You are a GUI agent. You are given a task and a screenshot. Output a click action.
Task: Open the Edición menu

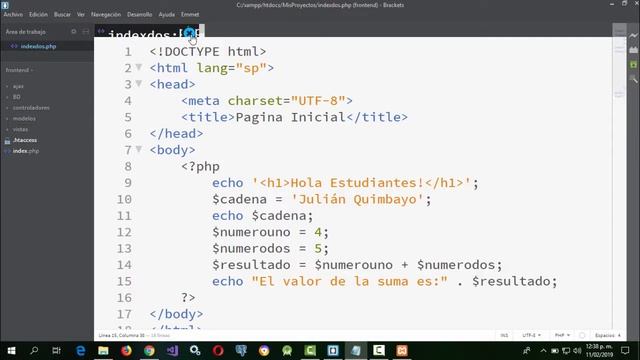[38, 14]
